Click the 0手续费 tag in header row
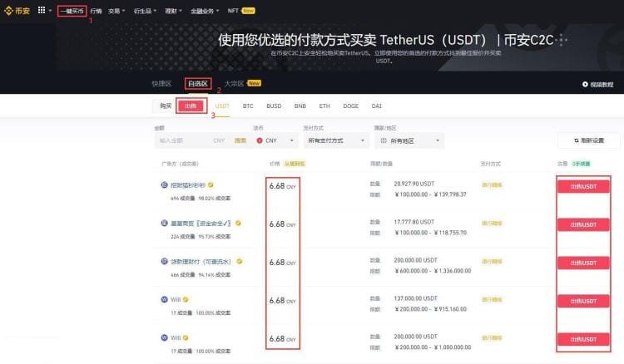 point(581,164)
